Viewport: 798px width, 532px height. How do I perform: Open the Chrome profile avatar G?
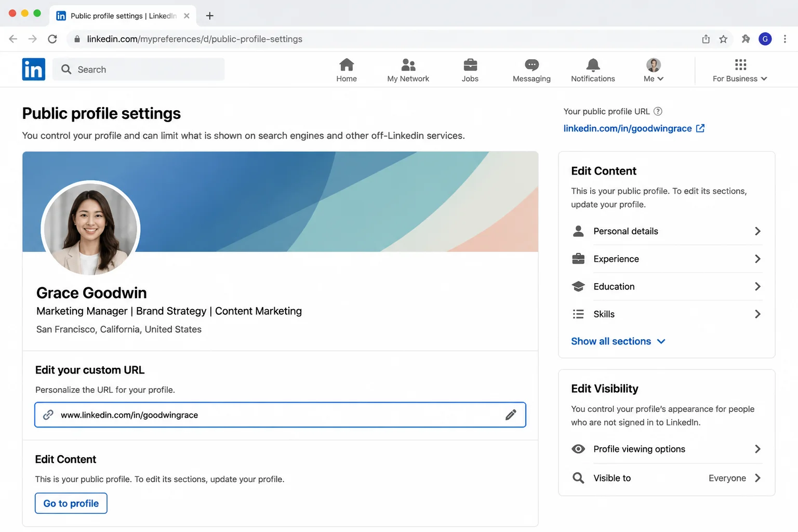pos(765,39)
